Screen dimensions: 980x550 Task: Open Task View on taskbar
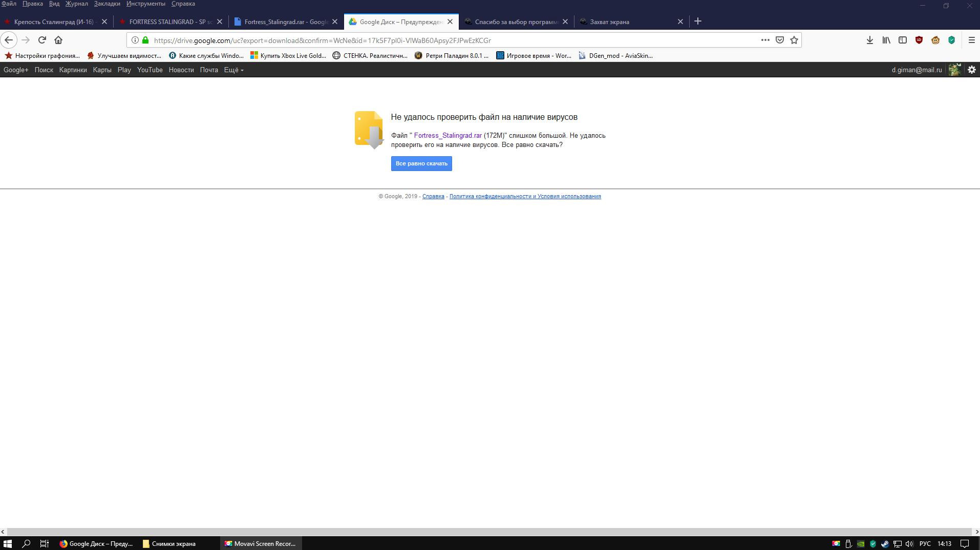pyautogui.click(x=45, y=543)
